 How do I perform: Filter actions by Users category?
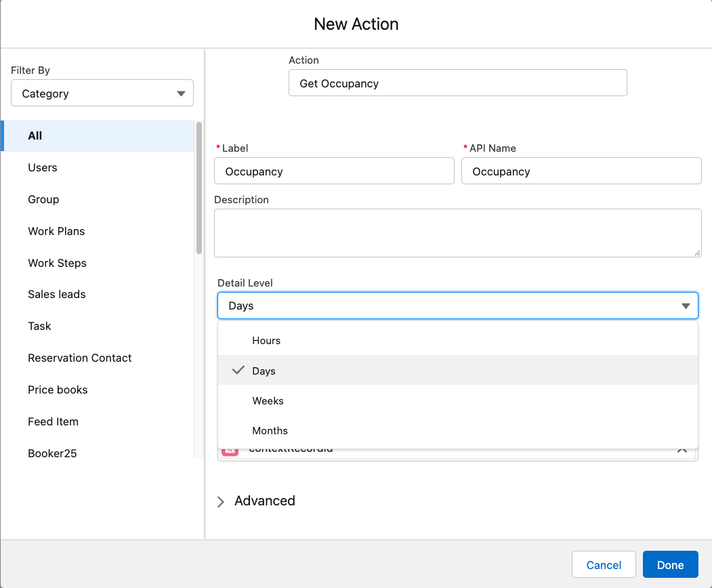tap(43, 167)
